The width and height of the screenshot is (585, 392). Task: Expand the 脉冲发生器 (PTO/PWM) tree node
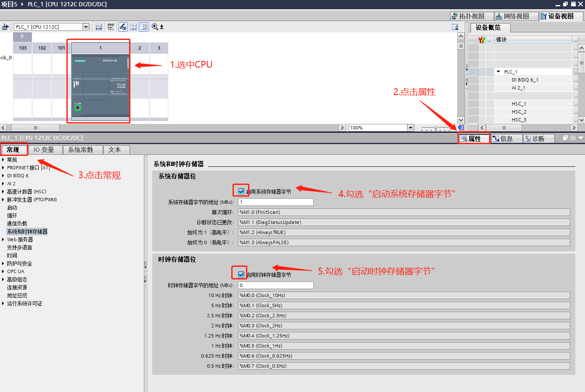(3, 200)
